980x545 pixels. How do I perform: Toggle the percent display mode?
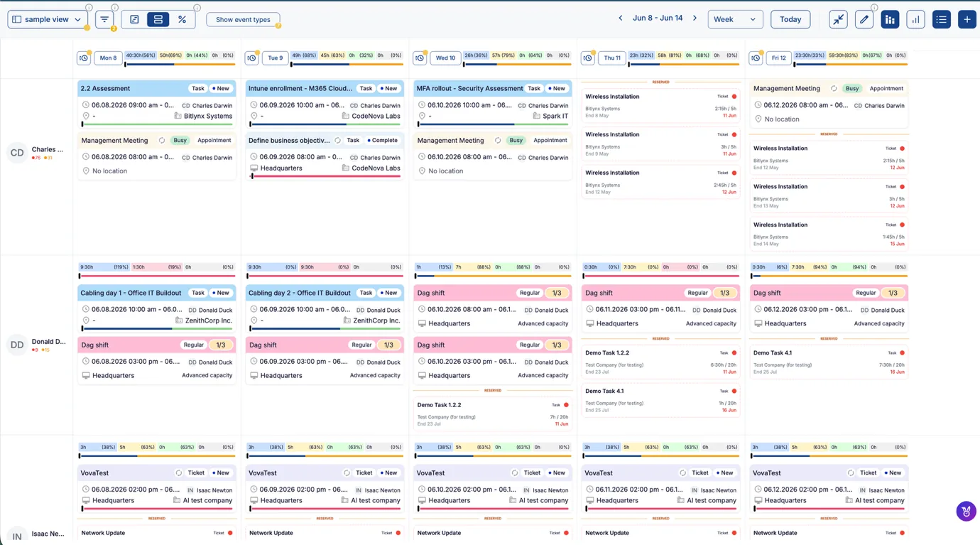pos(182,19)
